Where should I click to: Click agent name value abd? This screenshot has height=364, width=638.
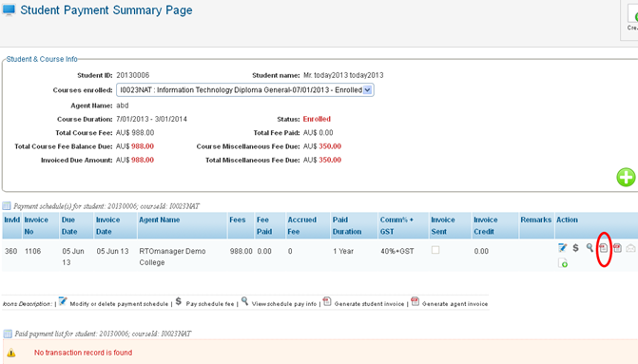[x=123, y=105]
